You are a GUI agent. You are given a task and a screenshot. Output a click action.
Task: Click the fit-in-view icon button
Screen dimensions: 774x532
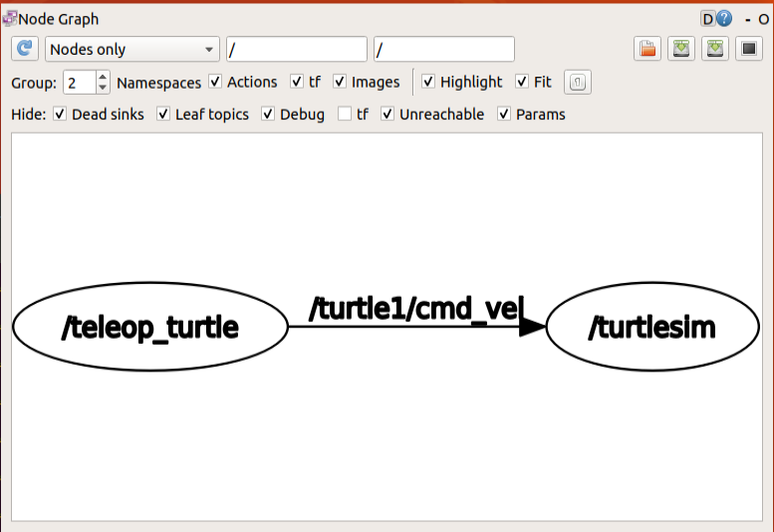(578, 82)
